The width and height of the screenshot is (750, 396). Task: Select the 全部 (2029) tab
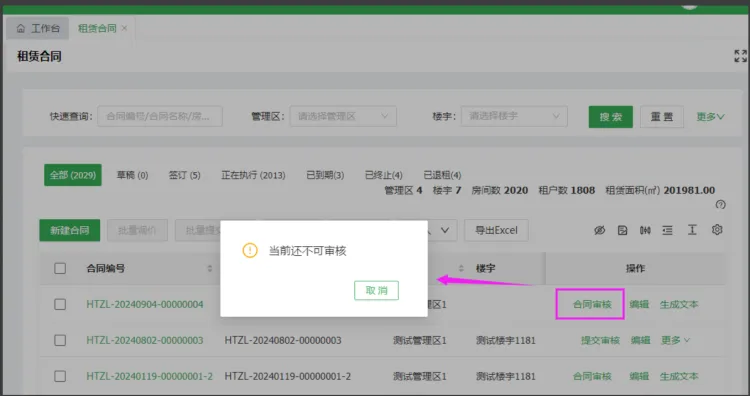pyautogui.click(x=73, y=175)
